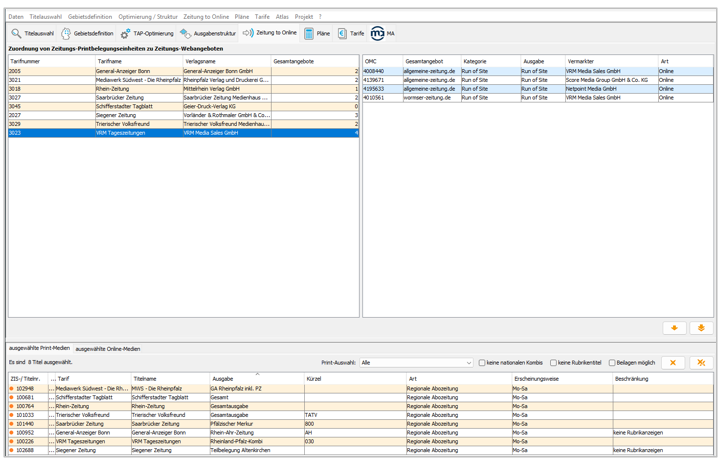Click the Gebietsdefinition toolbar icon
Image resolution: width=721 pixels, height=461 pixels.
(67, 34)
